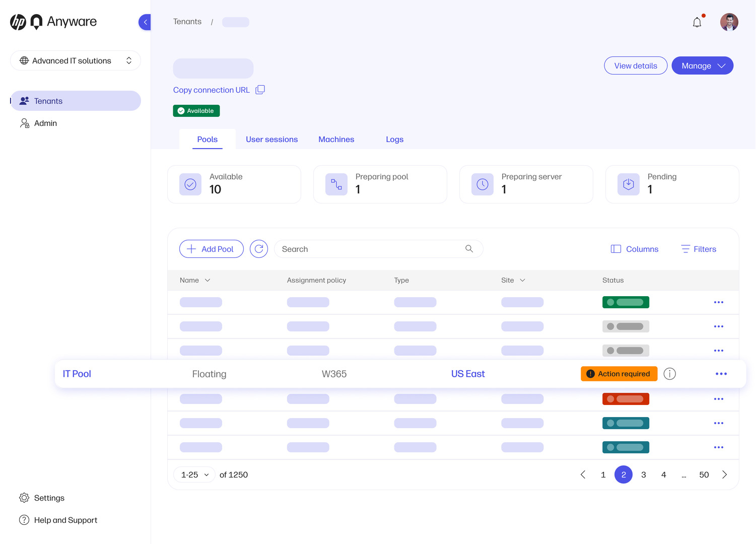Go to the next page arrow
The height and width of the screenshot is (544, 756).
point(724,474)
